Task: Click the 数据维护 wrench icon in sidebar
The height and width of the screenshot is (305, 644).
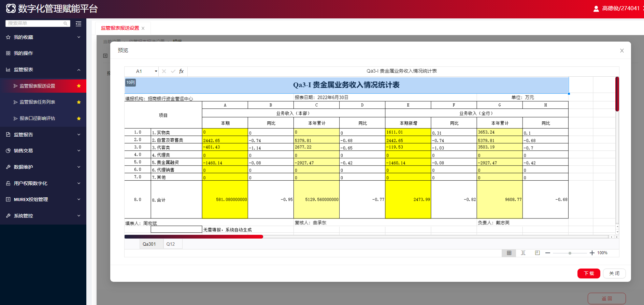Action: [8, 167]
